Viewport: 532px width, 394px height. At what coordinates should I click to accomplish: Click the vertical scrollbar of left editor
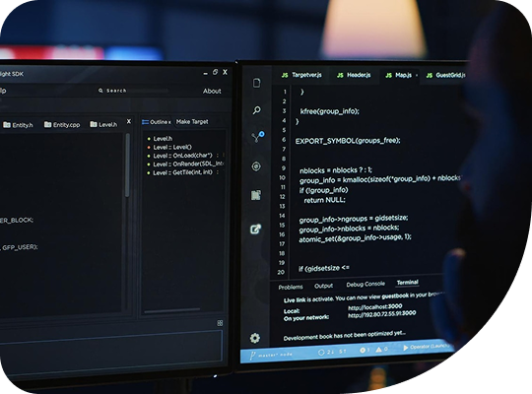point(127,165)
